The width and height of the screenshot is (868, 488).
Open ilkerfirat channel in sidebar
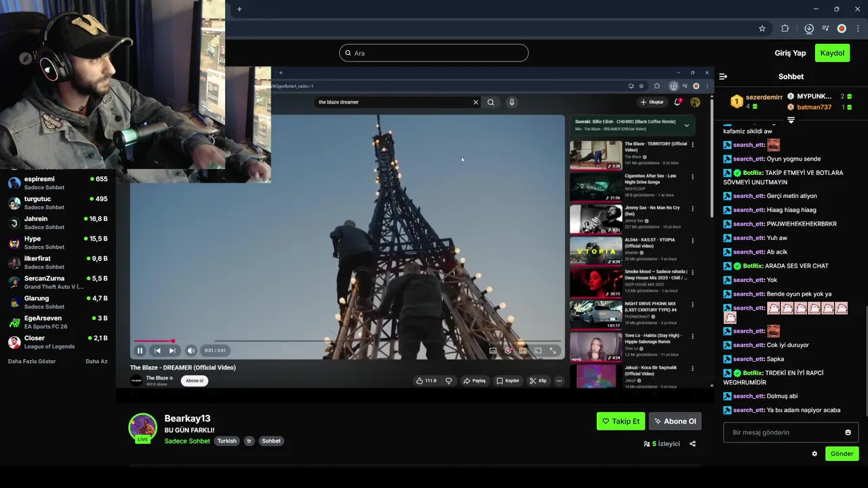[58, 262]
